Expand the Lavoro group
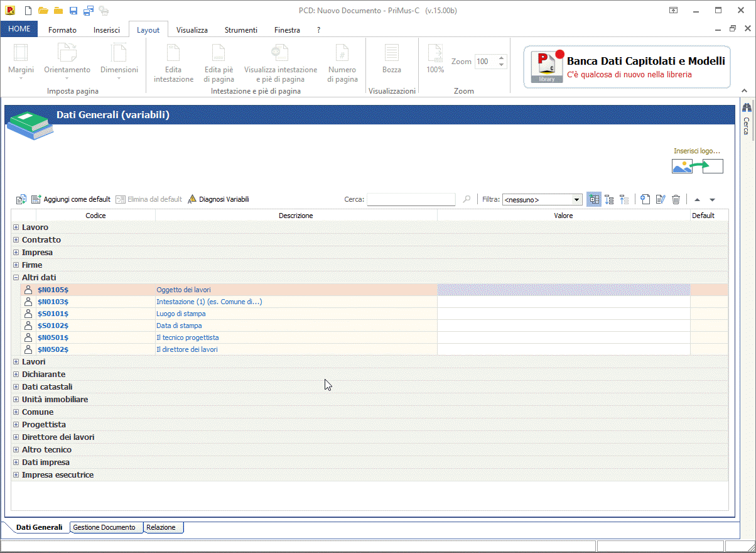Viewport: 756px width, 553px height. [16, 227]
